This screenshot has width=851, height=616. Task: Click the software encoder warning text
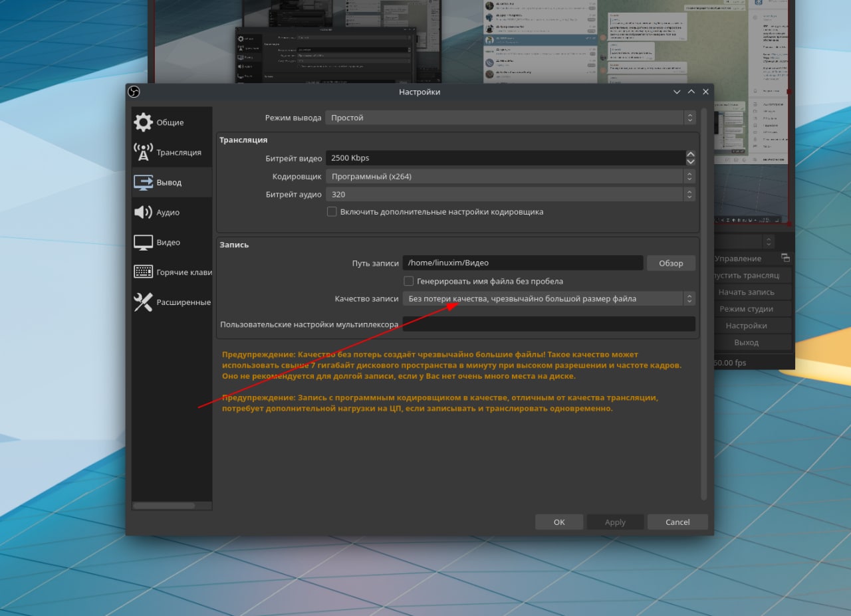[x=439, y=403]
